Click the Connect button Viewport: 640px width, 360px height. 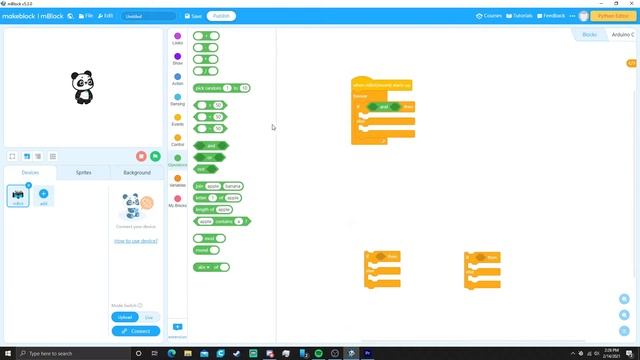[136, 331]
